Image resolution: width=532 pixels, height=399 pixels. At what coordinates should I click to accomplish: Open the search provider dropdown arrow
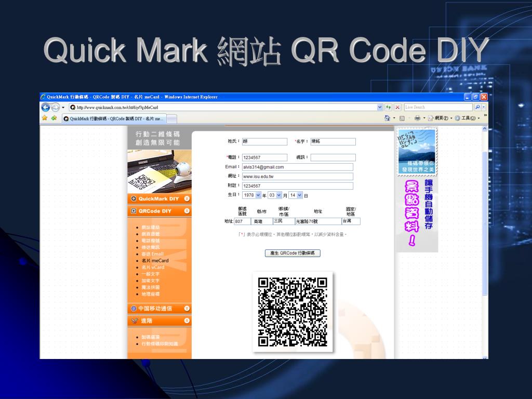point(484,107)
